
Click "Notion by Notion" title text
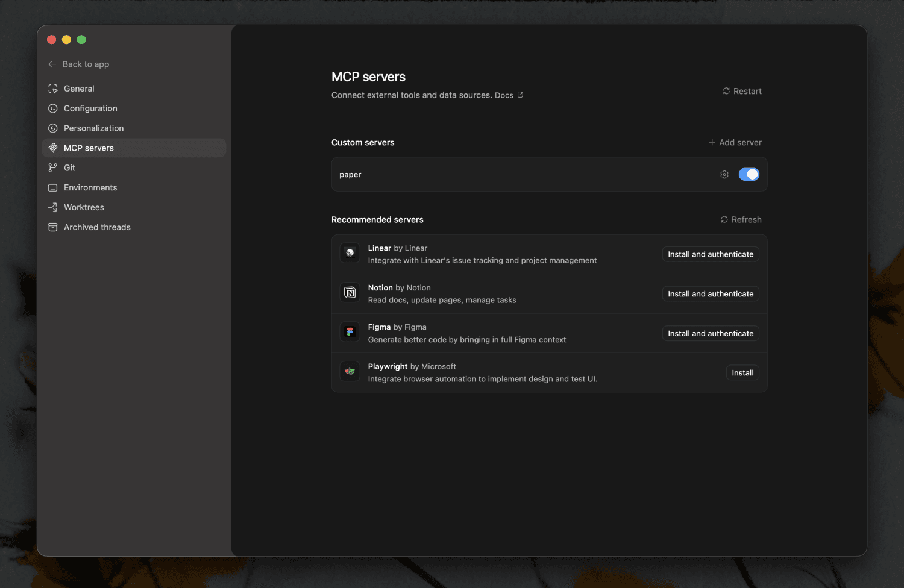pyautogui.click(x=400, y=288)
